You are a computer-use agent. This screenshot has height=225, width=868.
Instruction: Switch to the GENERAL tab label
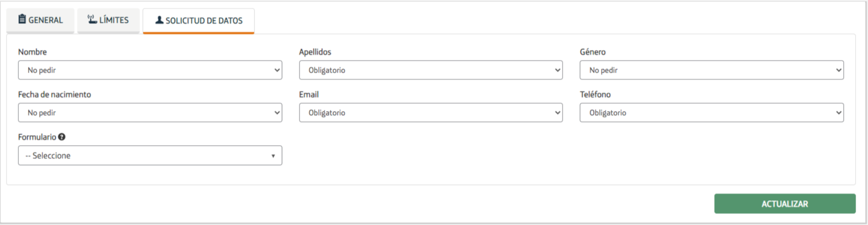click(45, 20)
